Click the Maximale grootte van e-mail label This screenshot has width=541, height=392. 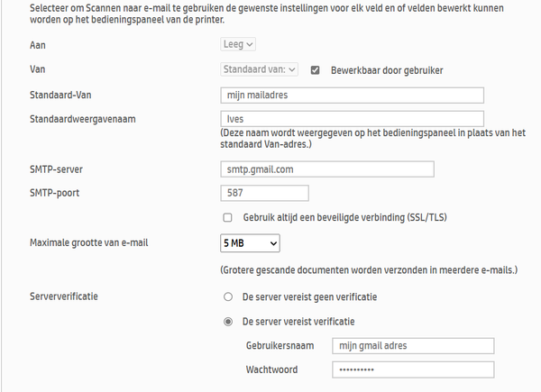(x=88, y=242)
